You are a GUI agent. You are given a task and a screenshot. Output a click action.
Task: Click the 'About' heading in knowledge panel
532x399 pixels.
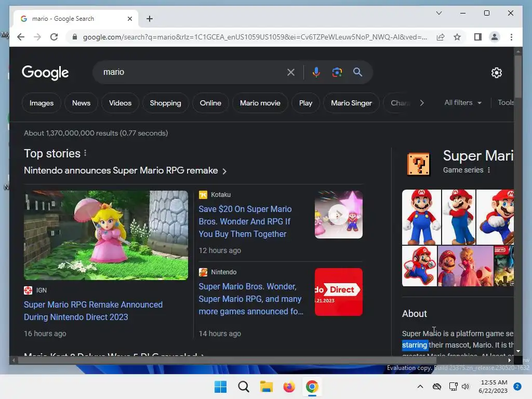point(414,314)
